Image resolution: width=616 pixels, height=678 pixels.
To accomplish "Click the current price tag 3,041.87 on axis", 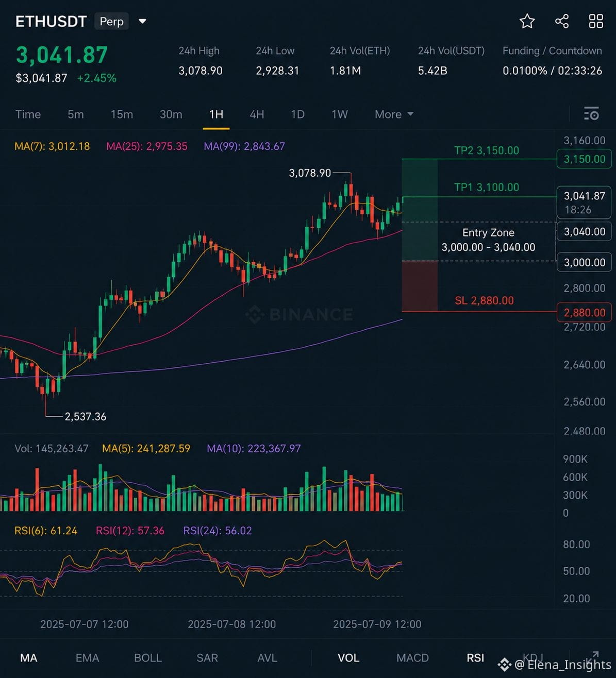I will click(x=584, y=202).
